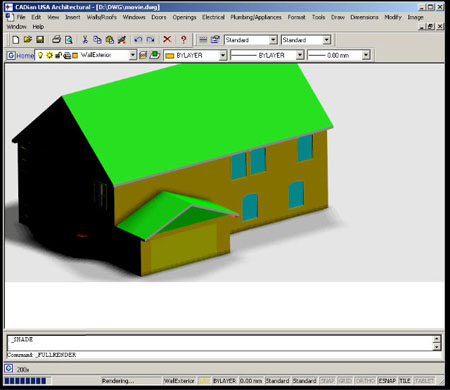Click the Home button on layer toolbar
This screenshot has width=450, height=390.
pyautogui.click(x=21, y=55)
